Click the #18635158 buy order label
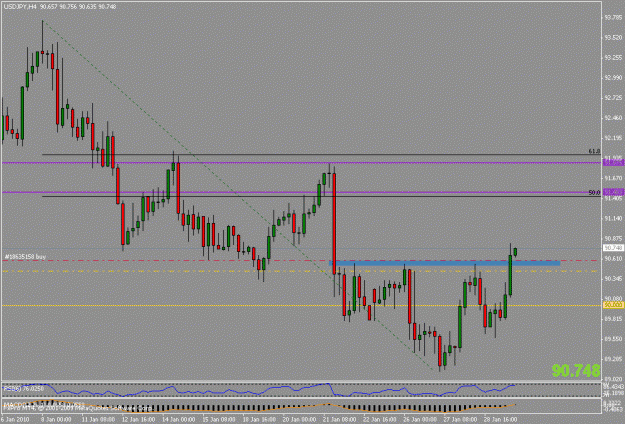Screen dimensions: 625x424 coord(25,257)
